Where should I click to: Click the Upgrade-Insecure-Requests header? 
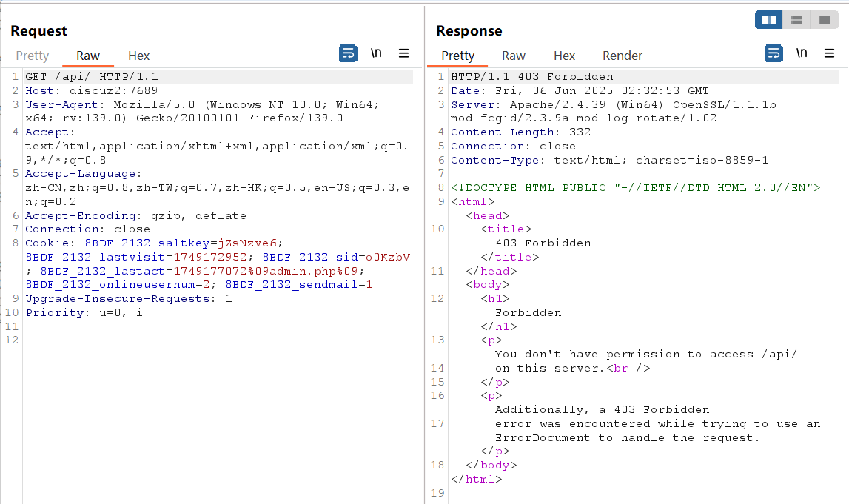(128, 299)
